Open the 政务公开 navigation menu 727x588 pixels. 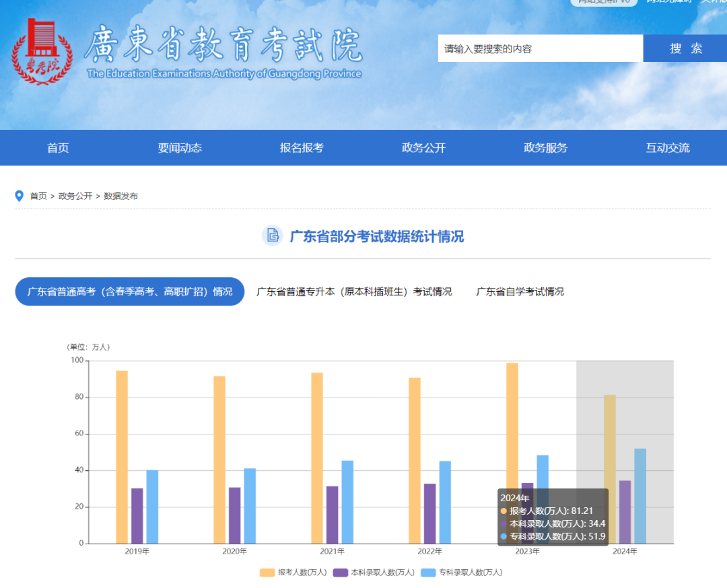tap(423, 148)
